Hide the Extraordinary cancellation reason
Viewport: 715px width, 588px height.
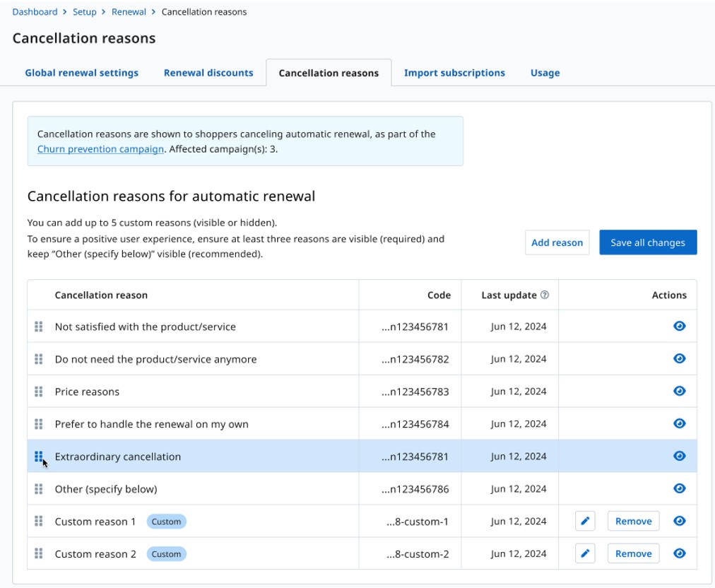click(x=680, y=456)
